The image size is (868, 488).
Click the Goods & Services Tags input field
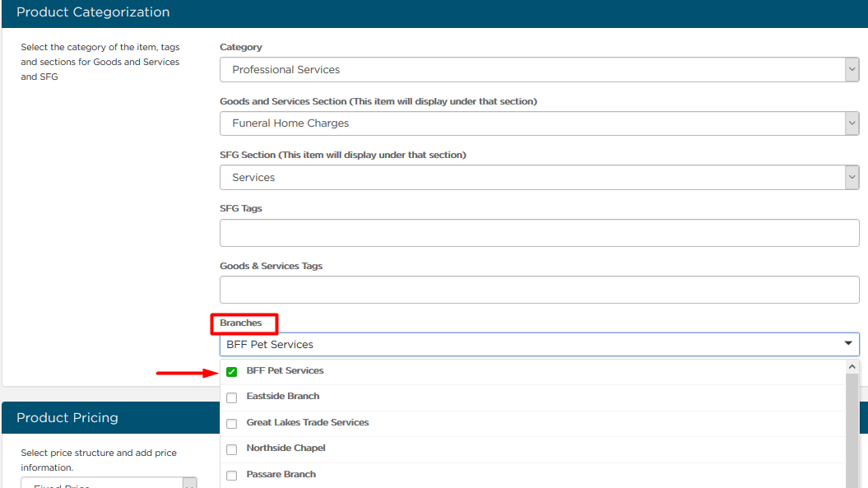(x=539, y=290)
